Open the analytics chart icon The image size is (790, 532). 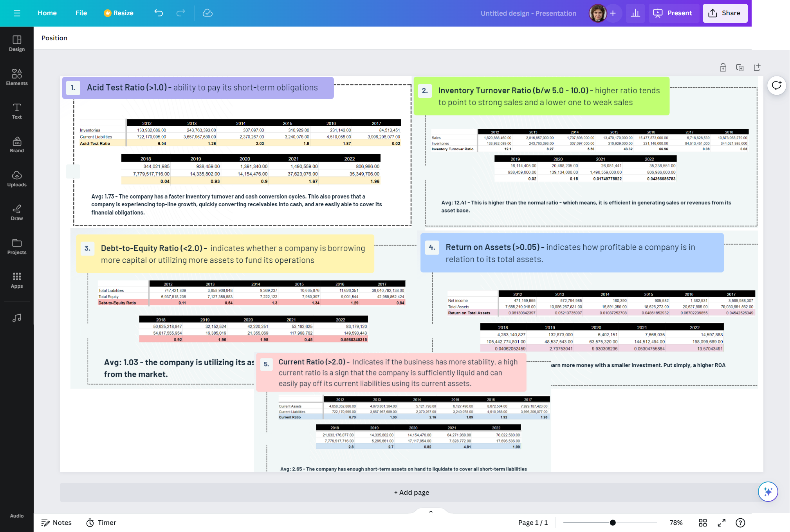pyautogui.click(x=635, y=13)
